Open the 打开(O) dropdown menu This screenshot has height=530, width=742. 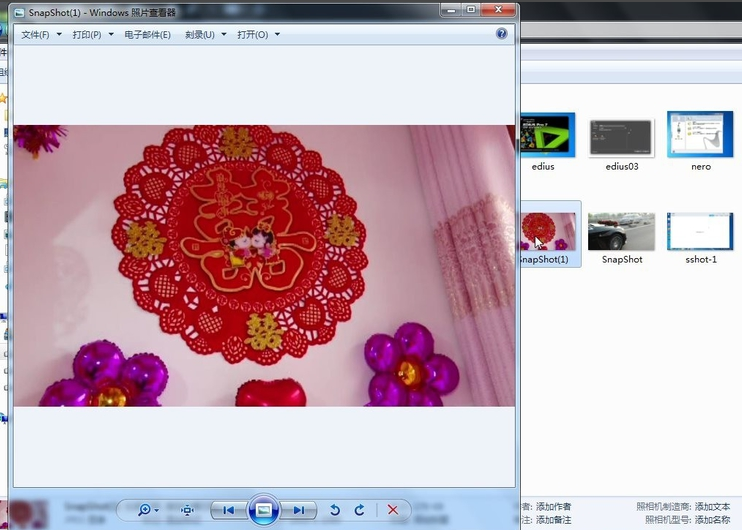pos(258,35)
